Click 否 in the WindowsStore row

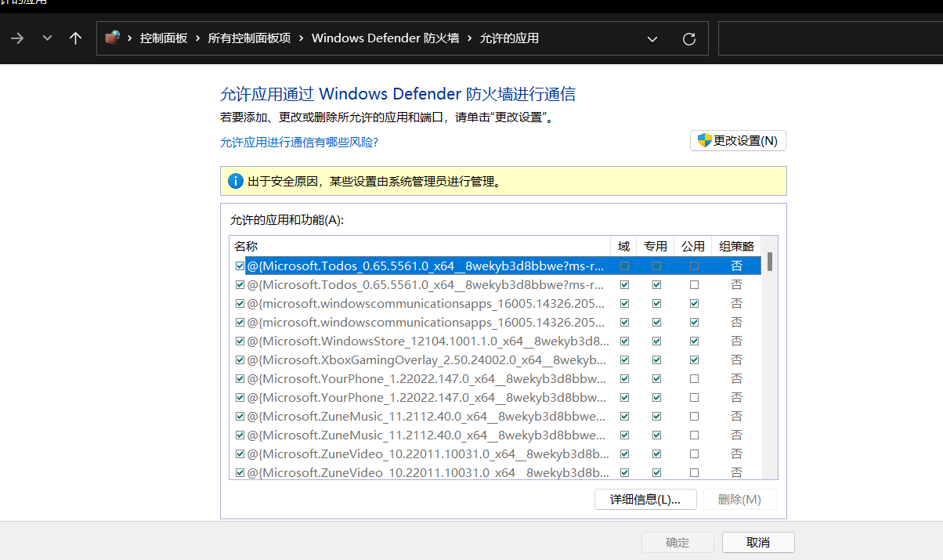[736, 341]
